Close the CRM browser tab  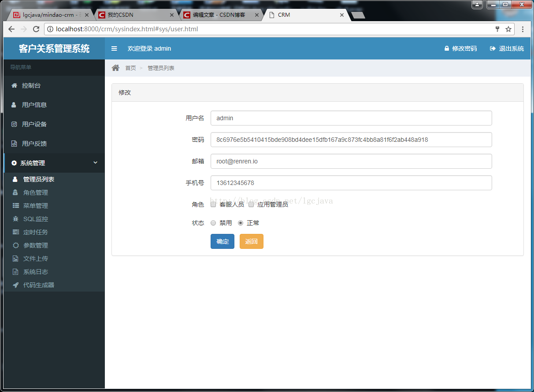[x=342, y=15]
